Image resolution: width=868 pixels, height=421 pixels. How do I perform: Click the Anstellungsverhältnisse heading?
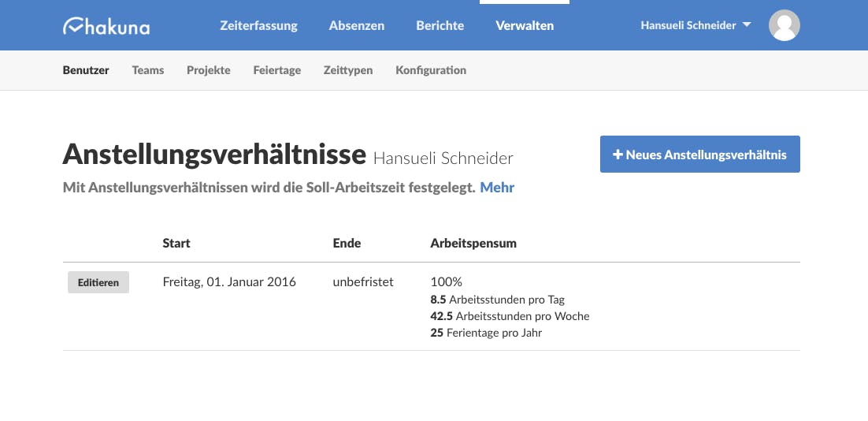214,154
